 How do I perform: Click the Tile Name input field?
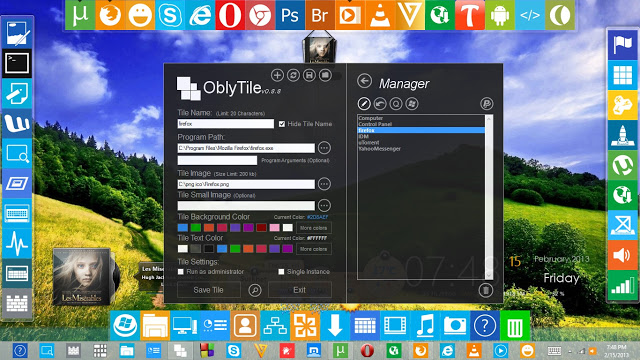click(226, 124)
